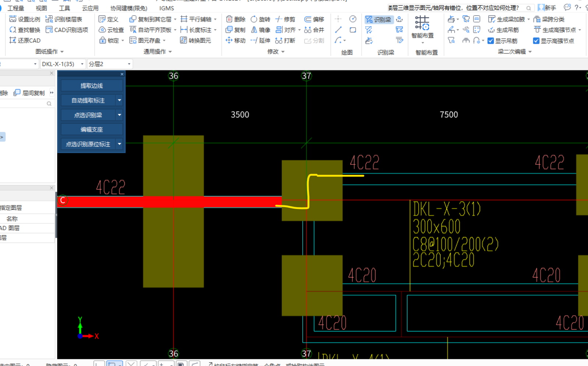Click 复制到其它层 copy to other floors
588x366 pixels.
pyautogui.click(x=150, y=19)
